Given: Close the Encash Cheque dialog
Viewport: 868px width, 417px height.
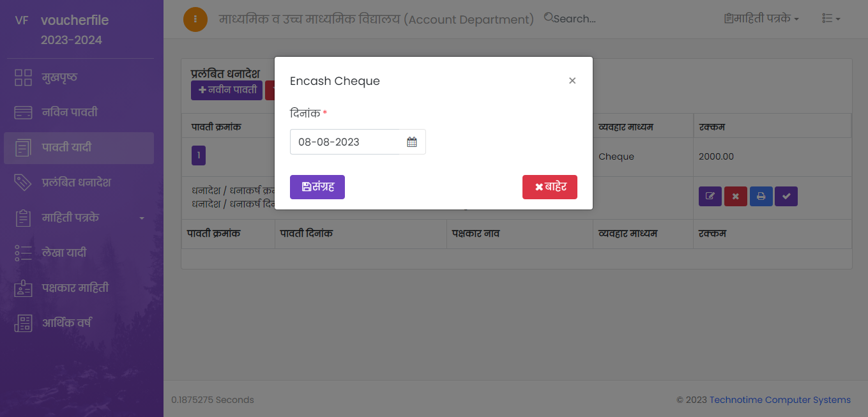Looking at the screenshot, I should tap(572, 80).
